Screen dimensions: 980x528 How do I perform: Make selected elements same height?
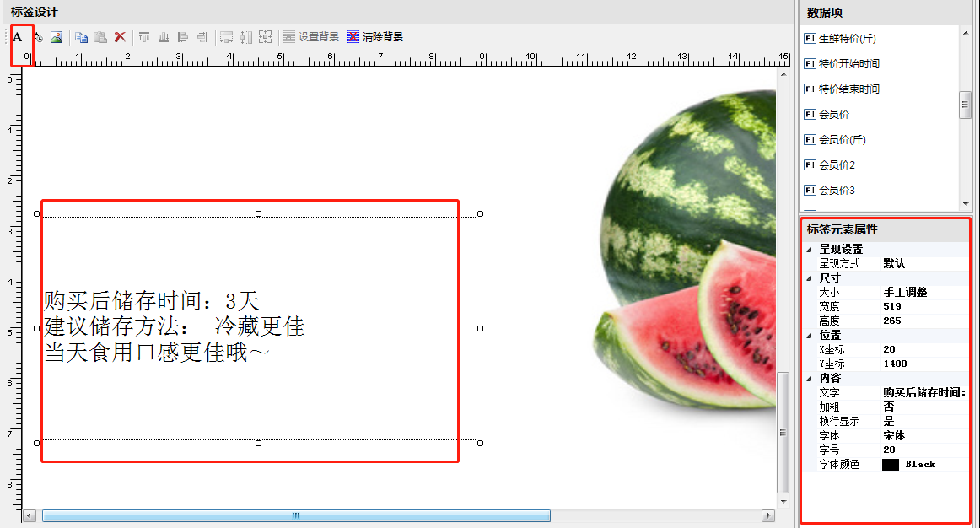pos(246,37)
